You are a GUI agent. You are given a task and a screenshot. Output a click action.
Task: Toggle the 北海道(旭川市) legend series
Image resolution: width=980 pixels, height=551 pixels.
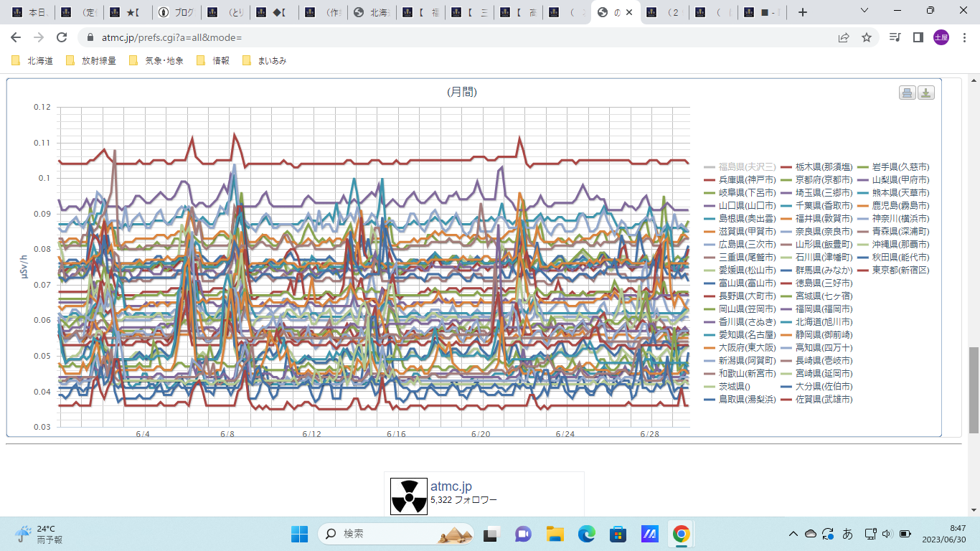point(816,321)
